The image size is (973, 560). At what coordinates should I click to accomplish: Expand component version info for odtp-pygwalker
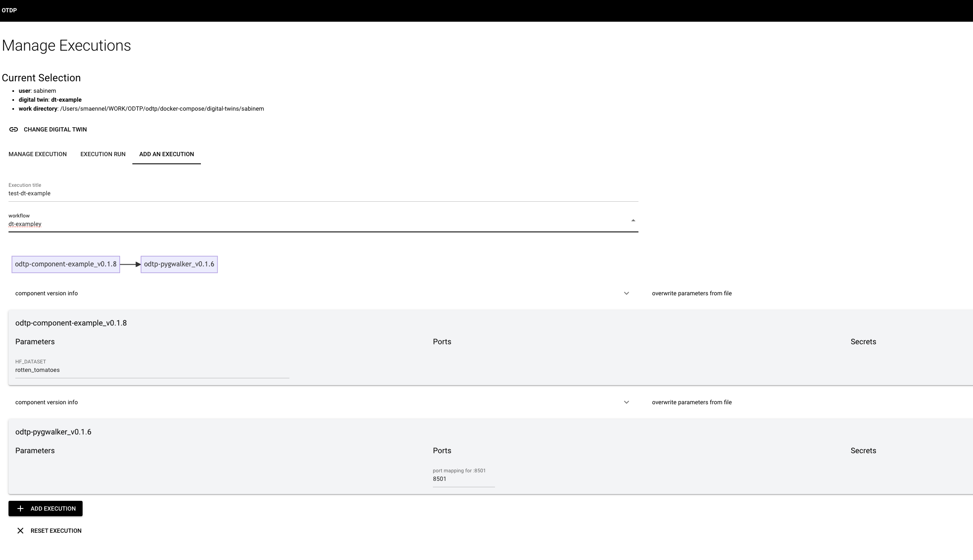pos(626,402)
